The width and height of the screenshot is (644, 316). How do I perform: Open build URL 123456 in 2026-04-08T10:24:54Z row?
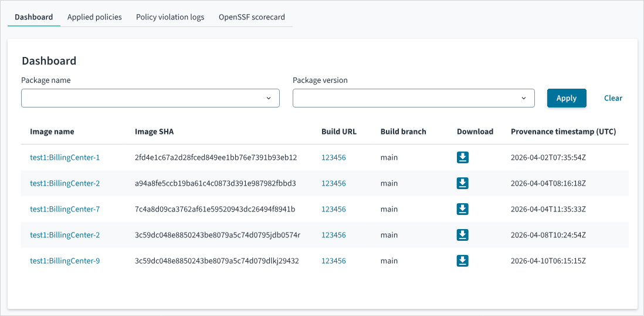pyautogui.click(x=334, y=235)
